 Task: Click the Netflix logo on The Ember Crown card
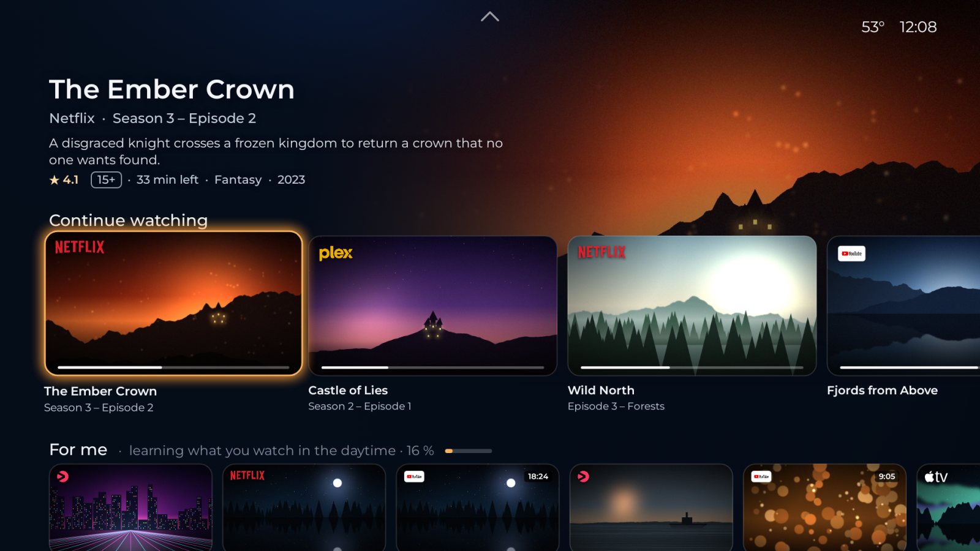[x=80, y=247]
